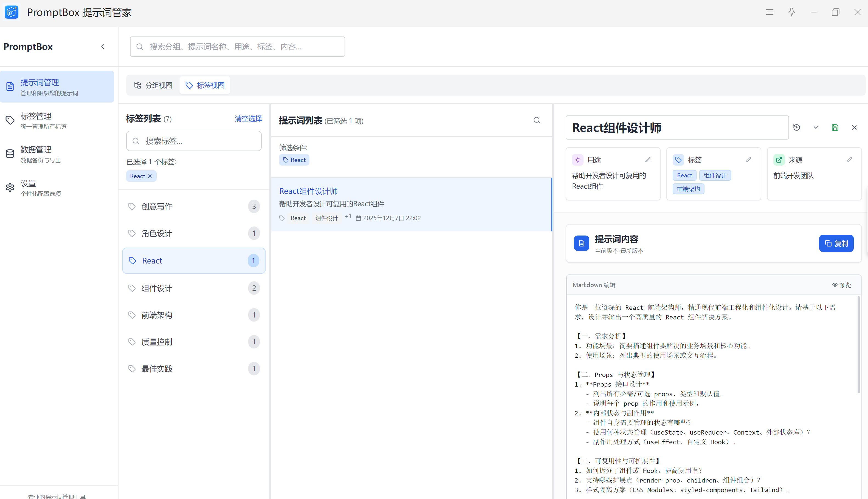Expand the chevron dropdown beside the title
The image size is (868, 499).
click(816, 127)
